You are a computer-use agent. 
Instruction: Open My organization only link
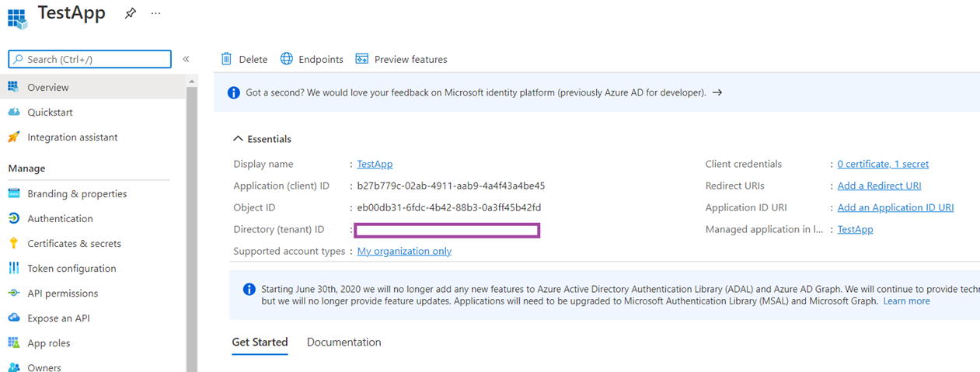pyautogui.click(x=404, y=251)
